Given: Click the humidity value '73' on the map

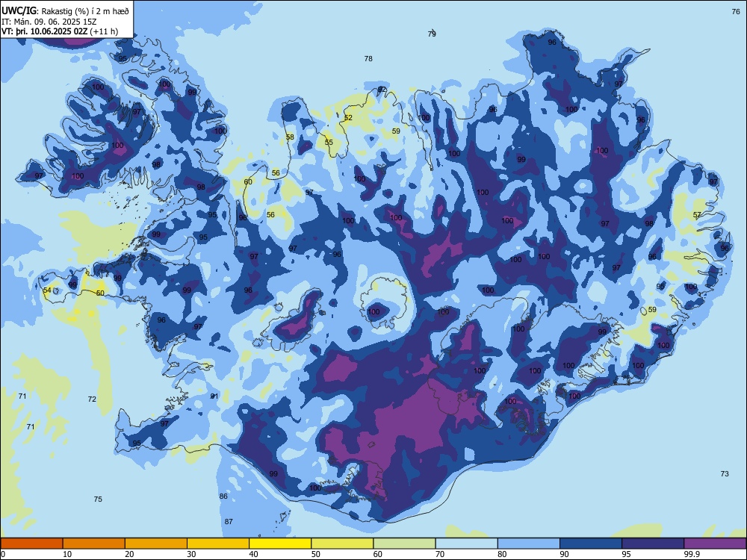Looking at the screenshot, I should (x=725, y=474).
